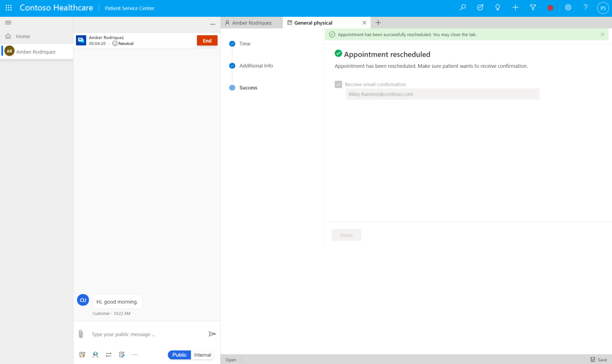Open the app launcher waffle menu
This screenshot has width=612, height=364.
[x=8, y=8]
